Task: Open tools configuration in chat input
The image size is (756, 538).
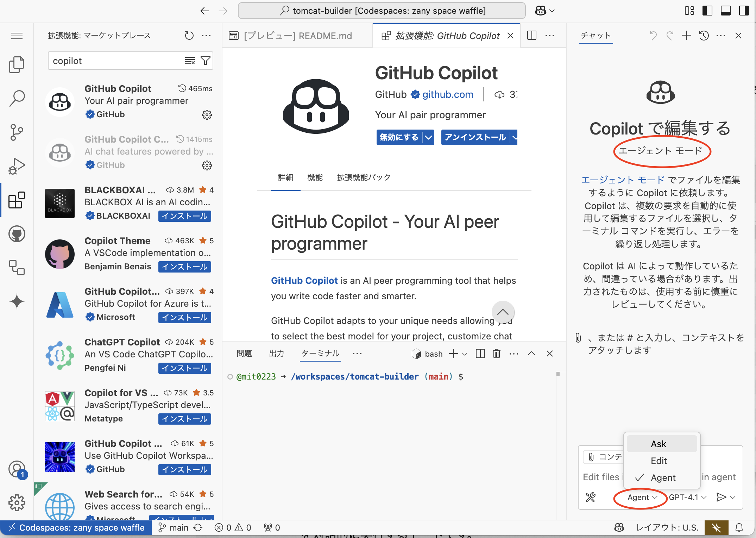Action: (x=590, y=497)
